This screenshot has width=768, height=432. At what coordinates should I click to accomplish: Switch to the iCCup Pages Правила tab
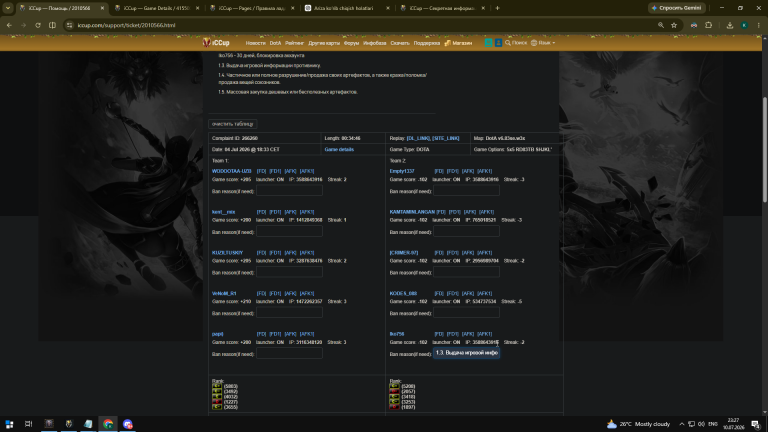pyautogui.click(x=251, y=8)
